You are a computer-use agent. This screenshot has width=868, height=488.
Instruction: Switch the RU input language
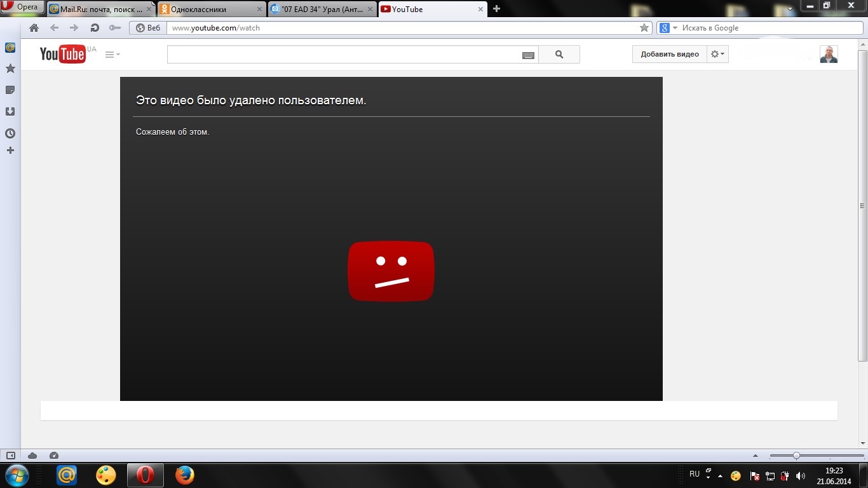(695, 474)
